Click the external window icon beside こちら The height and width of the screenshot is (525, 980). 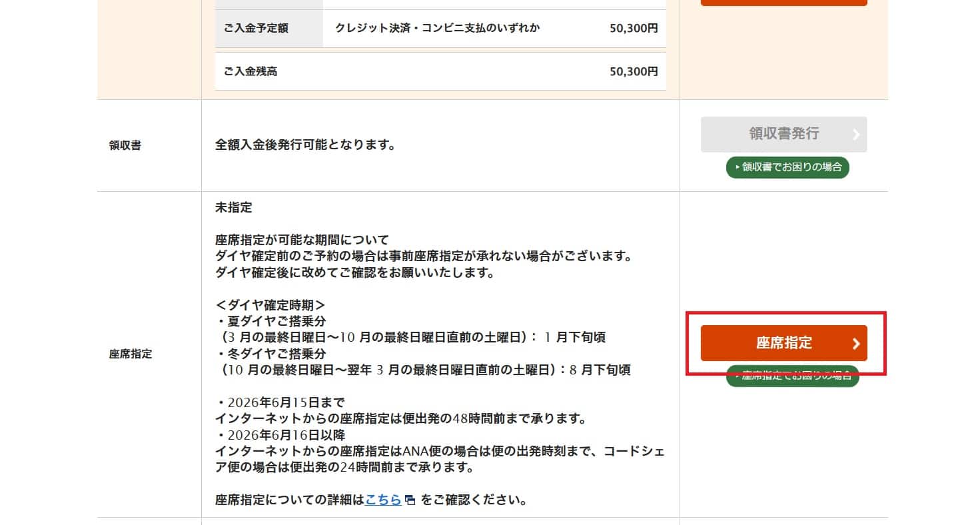[x=410, y=500]
